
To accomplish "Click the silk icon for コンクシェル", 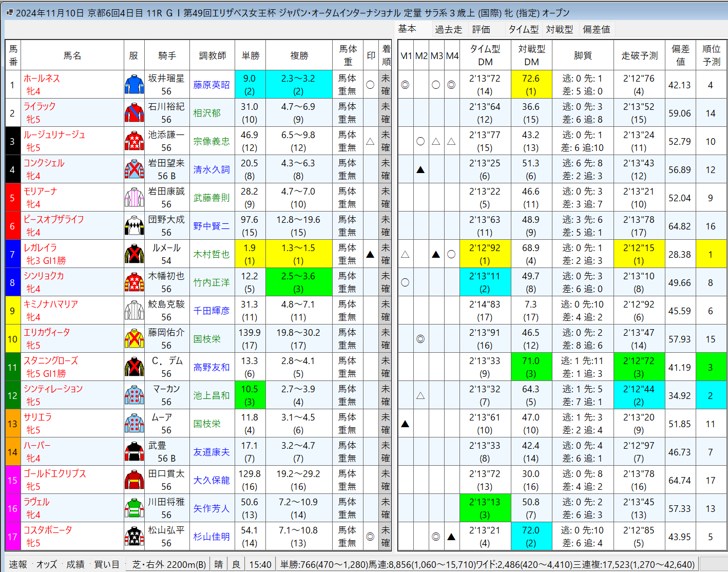I will [134, 169].
